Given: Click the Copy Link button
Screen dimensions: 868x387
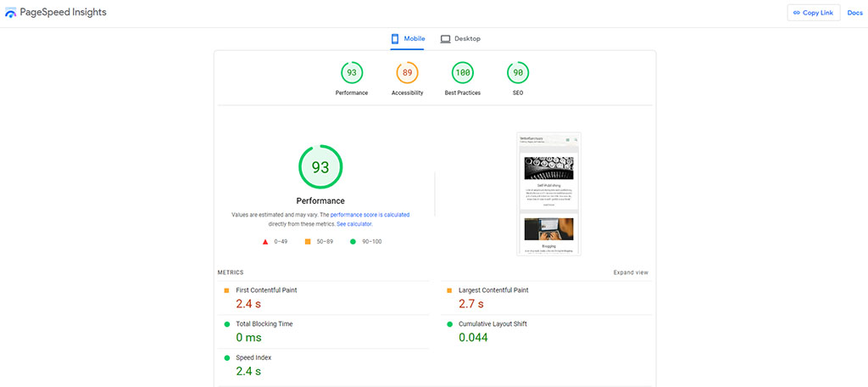Looking at the screenshot, I should pyautogui.click(x=814, y=13).
